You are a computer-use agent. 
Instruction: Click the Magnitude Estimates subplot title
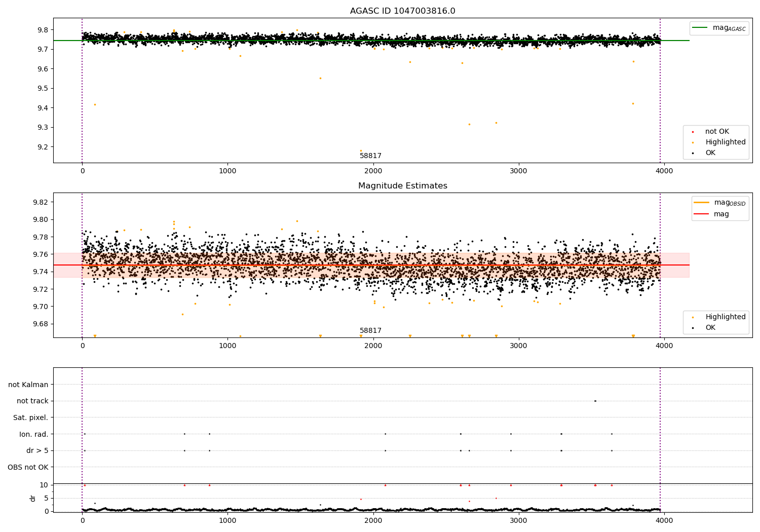pos(402,186)
